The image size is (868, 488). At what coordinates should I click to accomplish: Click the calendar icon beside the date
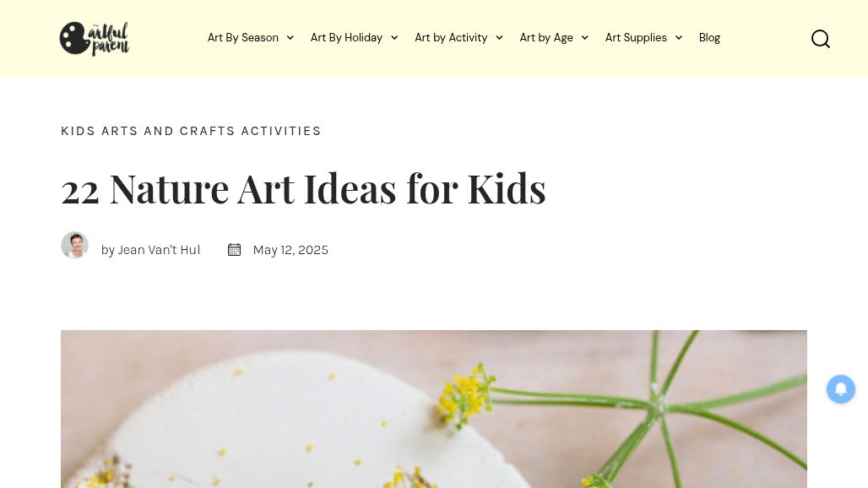(x=235, y=250)
